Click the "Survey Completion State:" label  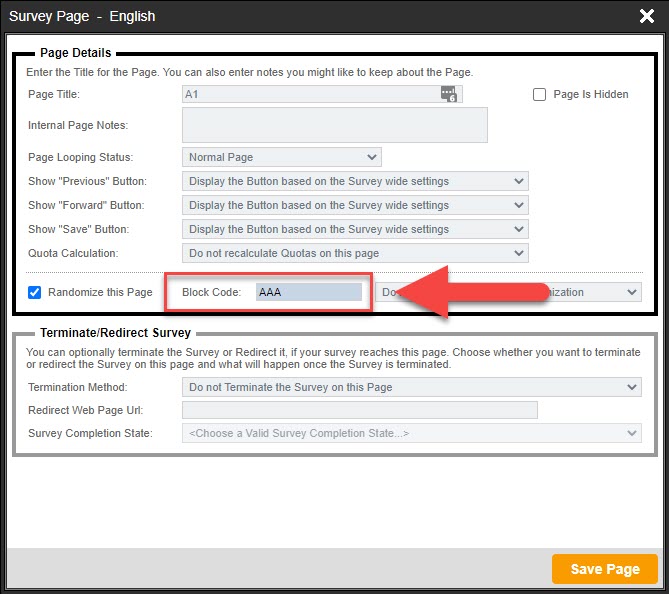pyautogui.click(x=90, y=433)
